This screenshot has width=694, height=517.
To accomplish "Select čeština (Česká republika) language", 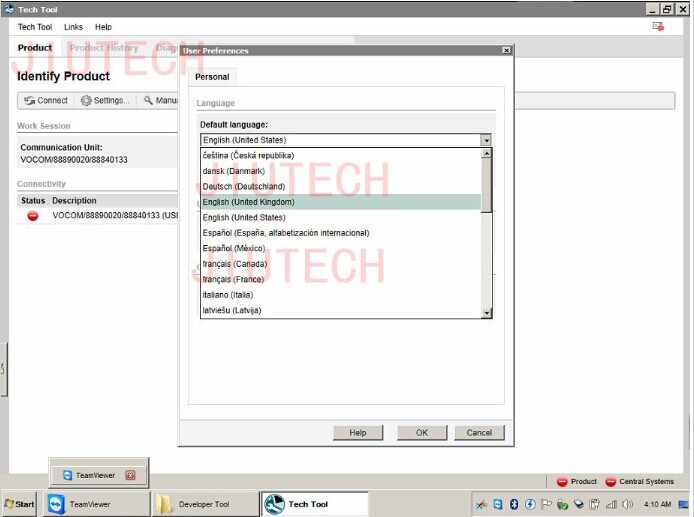I will coord(340,155).
